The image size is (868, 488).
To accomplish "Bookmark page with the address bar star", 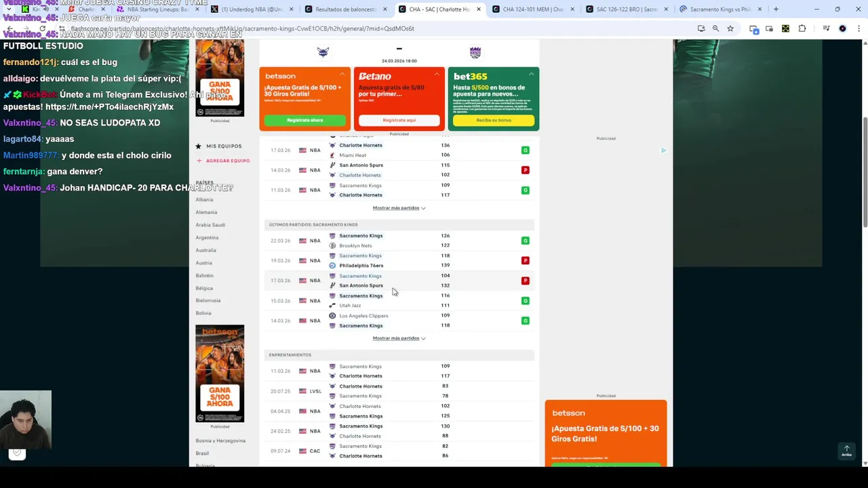I will pyautogui.click(x=730, y=28).
